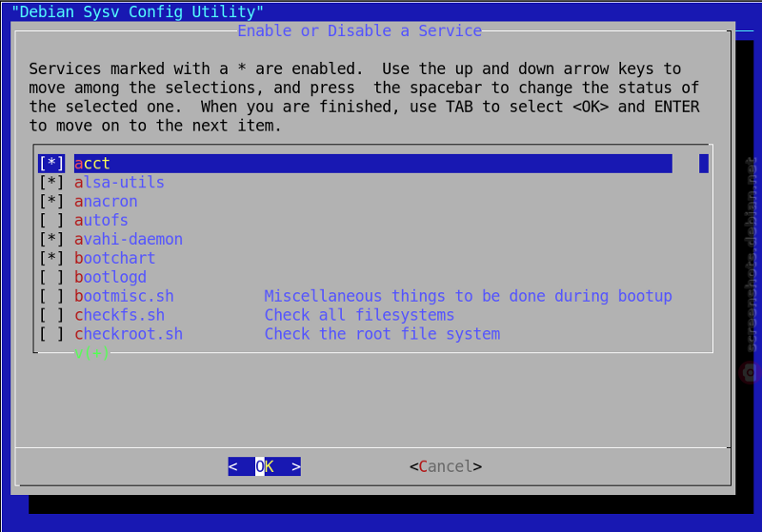
Task: Click the 'Enable or Disable a Service' title
Action: coord(360,31)
